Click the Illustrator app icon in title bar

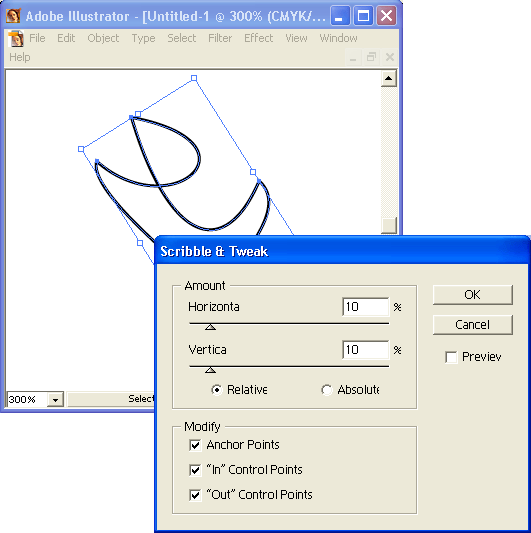(x=13, y=16)
